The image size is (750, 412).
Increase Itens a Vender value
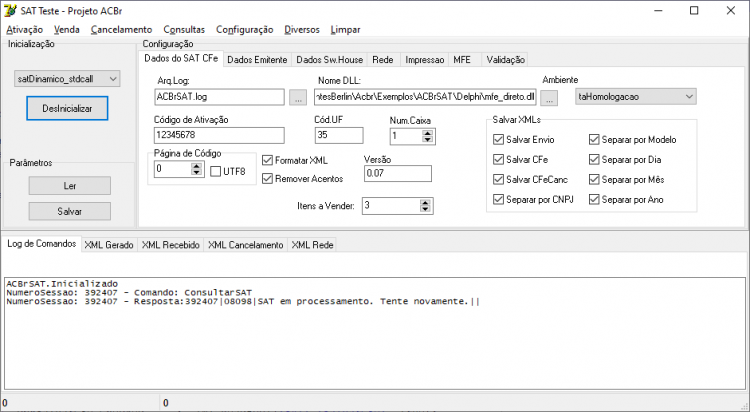pyautogui.click(x=425, y=203)
